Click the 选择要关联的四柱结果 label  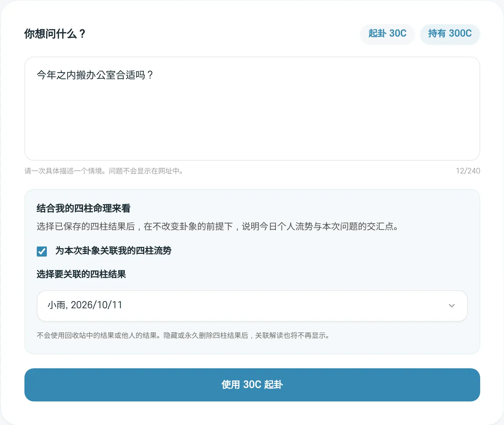81,274
